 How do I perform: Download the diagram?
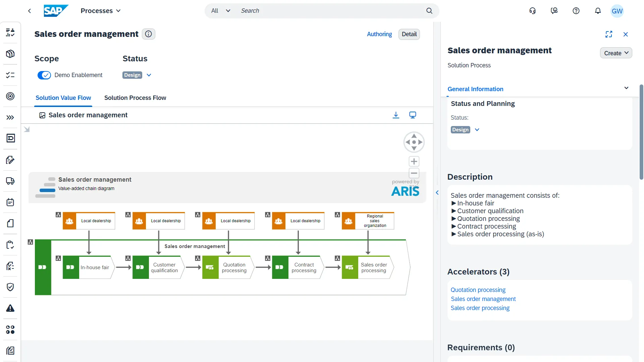[x=396, y=115]
